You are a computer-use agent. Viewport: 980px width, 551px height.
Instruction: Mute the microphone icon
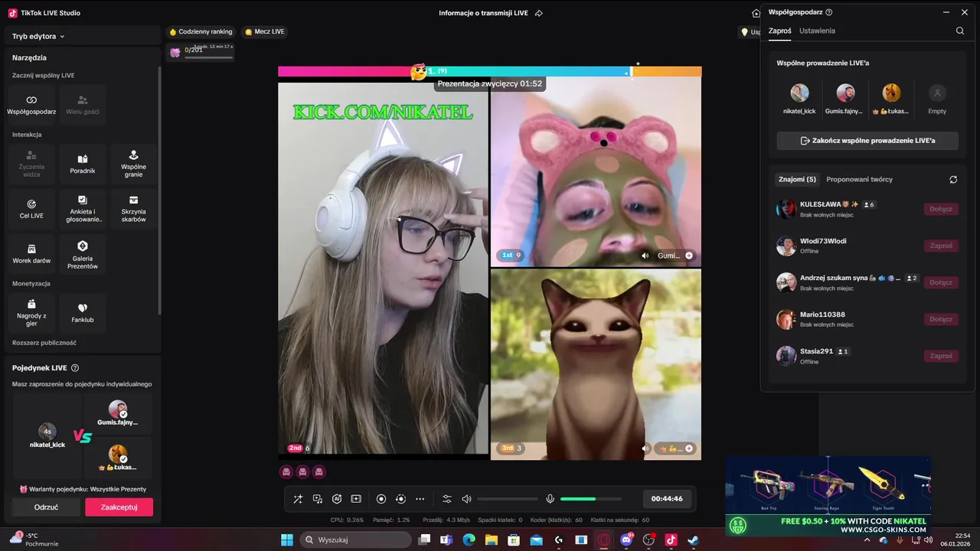(550, 499)
